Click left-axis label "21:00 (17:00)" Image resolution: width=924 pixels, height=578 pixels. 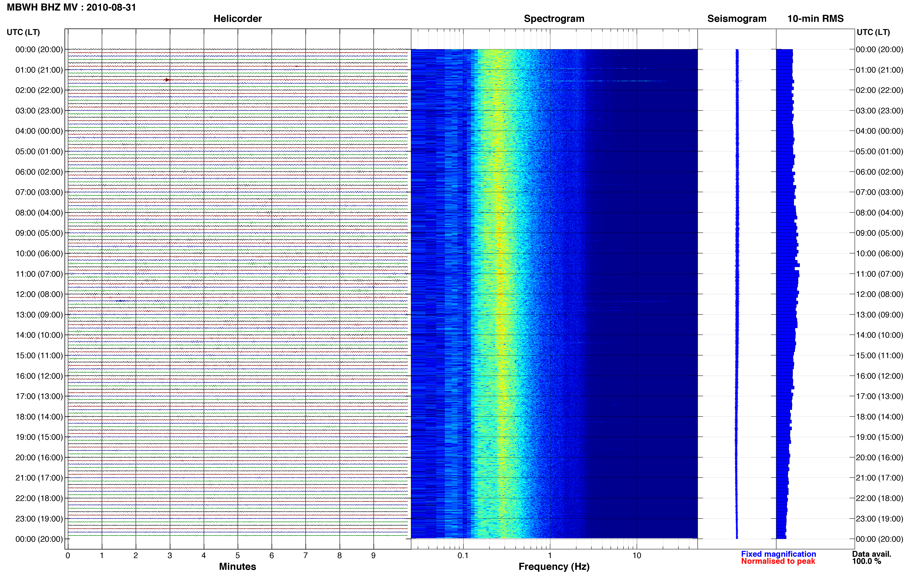coord(39,478)
